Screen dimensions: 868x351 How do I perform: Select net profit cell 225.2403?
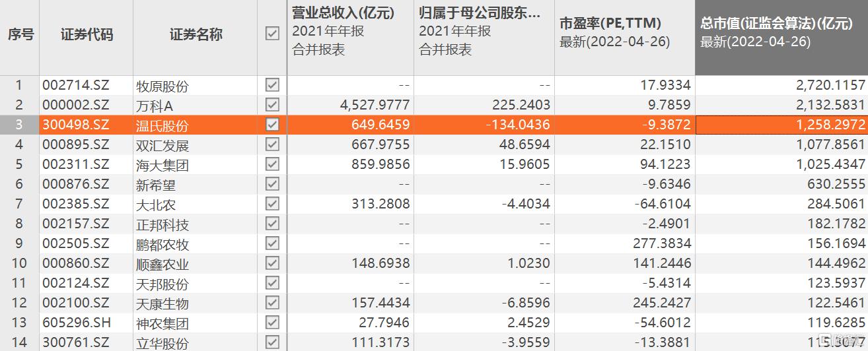tap(522, 105)
